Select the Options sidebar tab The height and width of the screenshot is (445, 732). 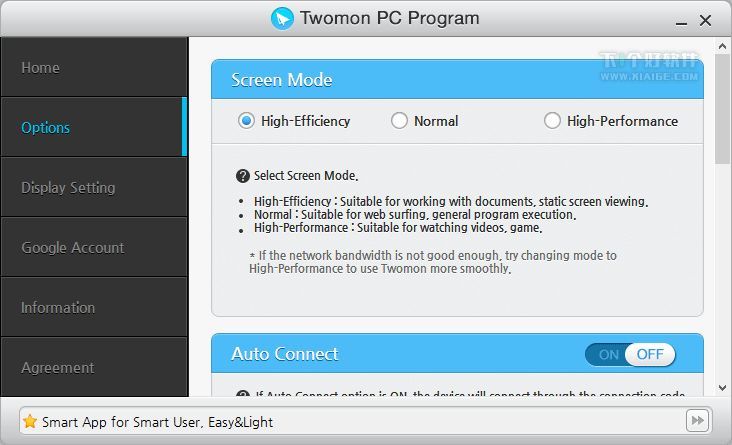[x=94, y=127]
